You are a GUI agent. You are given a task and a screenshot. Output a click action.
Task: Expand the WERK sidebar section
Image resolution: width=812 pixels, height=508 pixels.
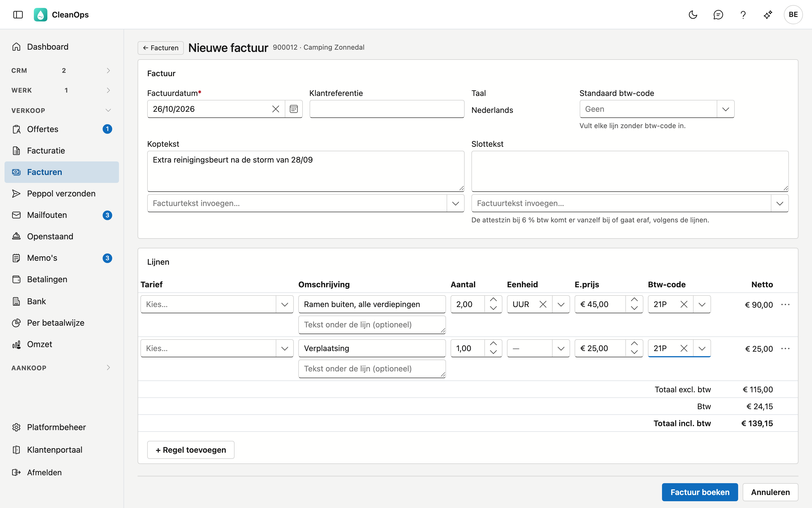[62, 90]
